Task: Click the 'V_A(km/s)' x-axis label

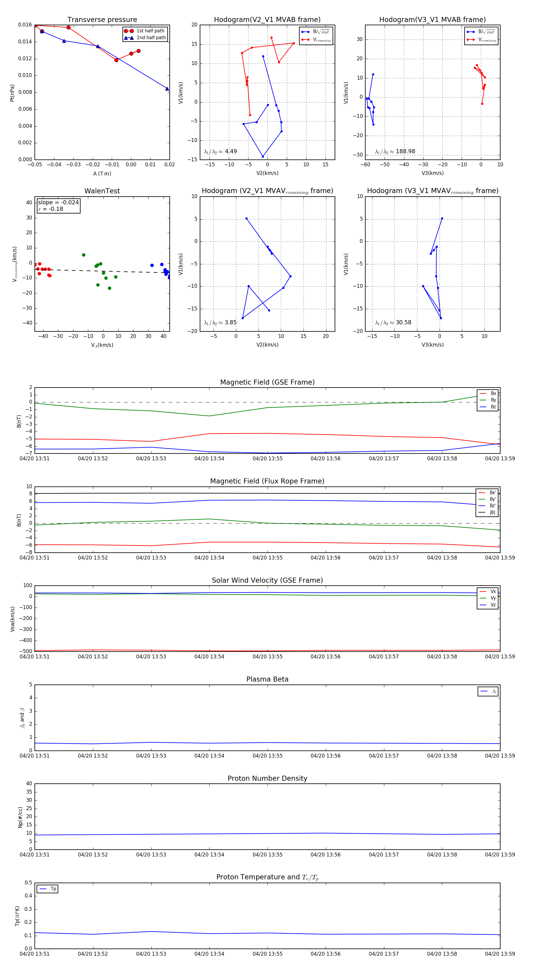Action: (x=102, y=345)
